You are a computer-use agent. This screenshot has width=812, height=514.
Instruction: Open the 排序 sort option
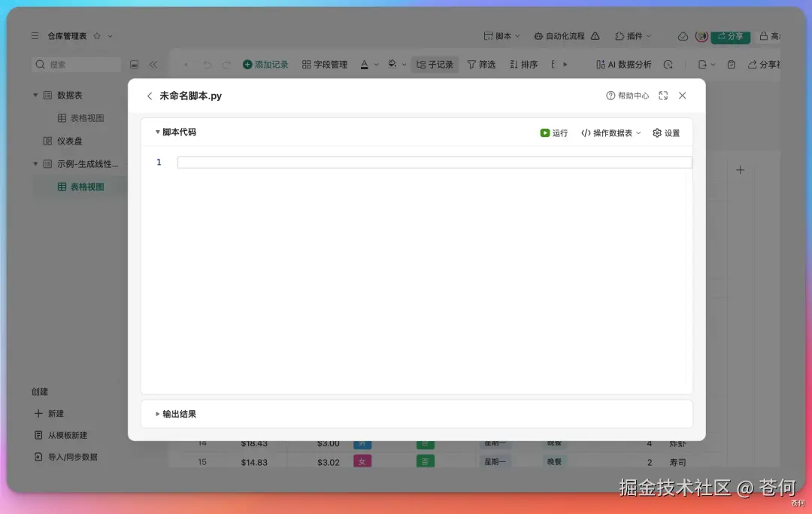tap(523, 64)
